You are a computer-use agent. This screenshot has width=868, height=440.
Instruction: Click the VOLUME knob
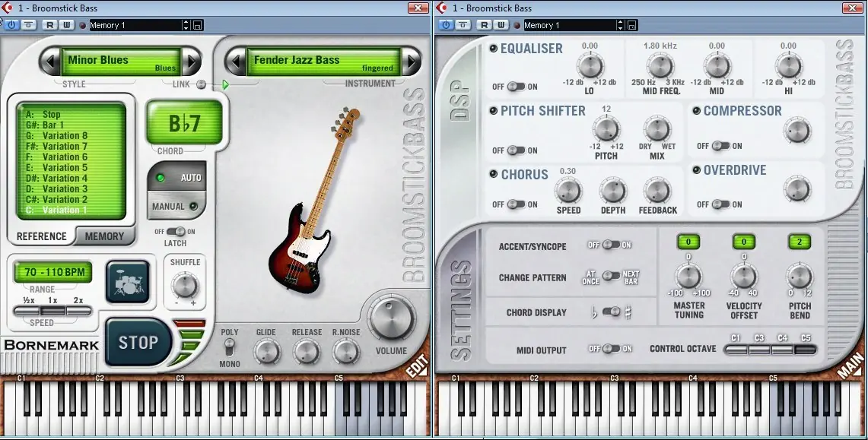point(391,318)
